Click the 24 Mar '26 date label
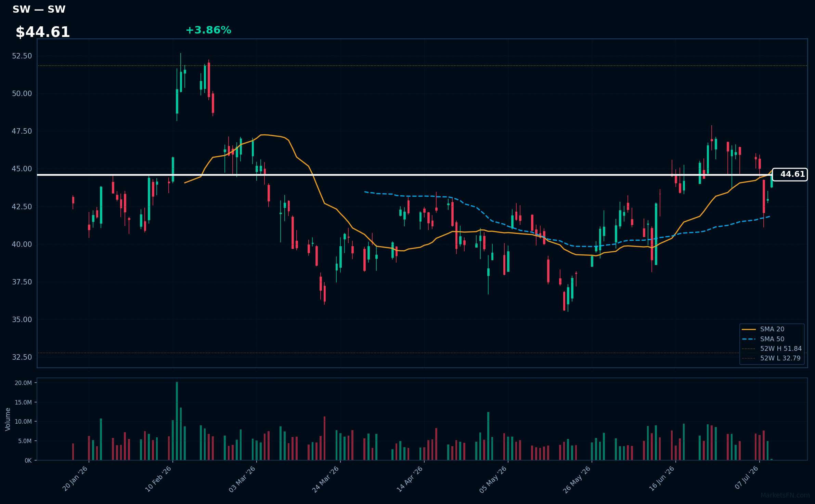The width and height of the screenshot is (815, 504). 326,479
